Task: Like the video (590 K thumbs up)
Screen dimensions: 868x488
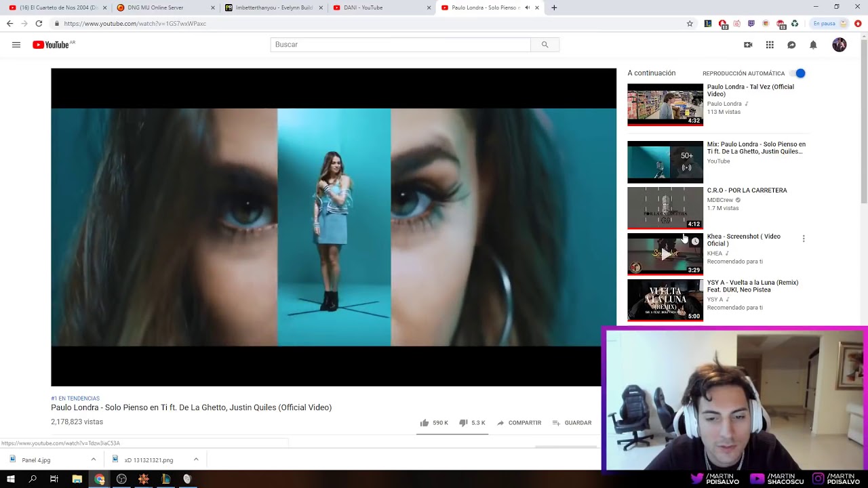Action: [433, 423]
